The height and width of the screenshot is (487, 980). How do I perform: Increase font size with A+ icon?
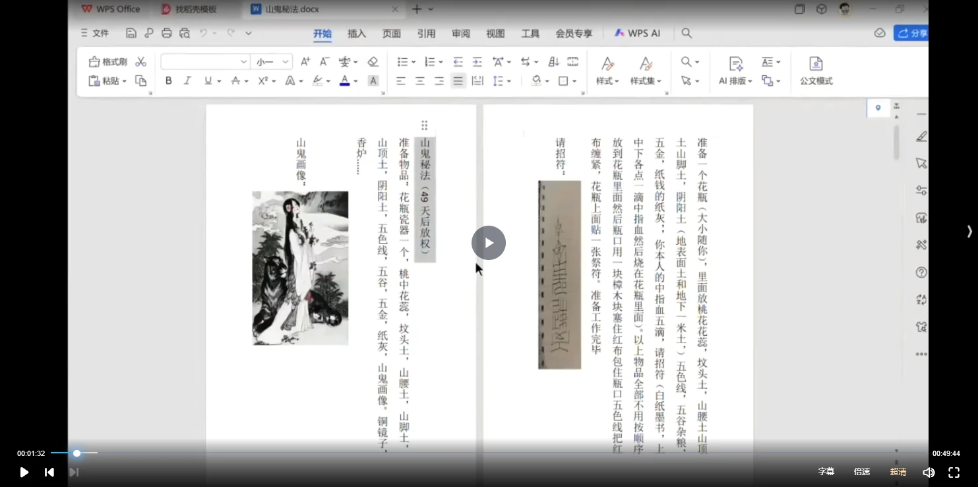click(x=305, y=61)
